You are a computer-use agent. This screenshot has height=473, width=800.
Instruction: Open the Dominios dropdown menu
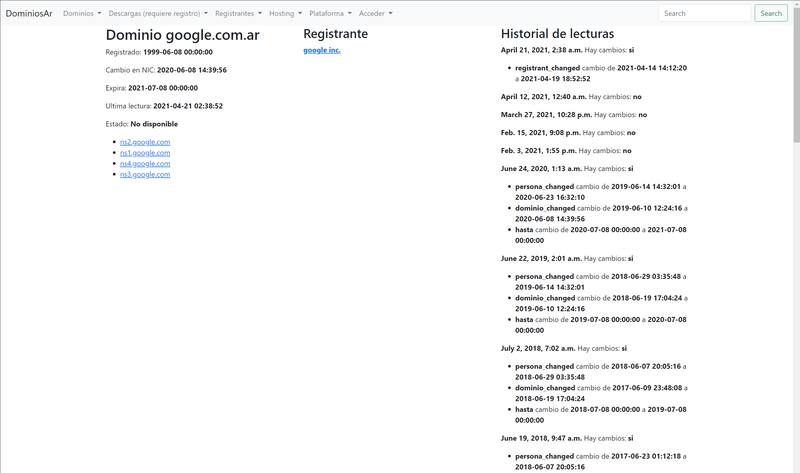pos(82,14)
